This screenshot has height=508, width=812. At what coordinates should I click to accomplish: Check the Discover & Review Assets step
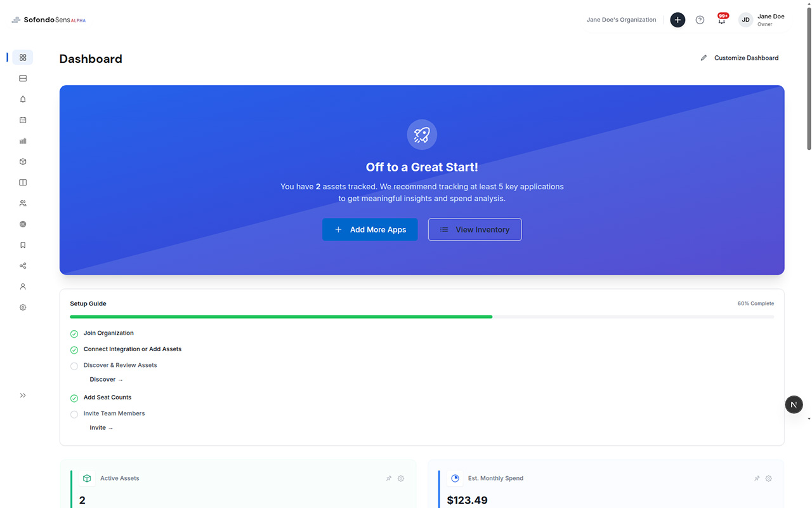pyautogui.click(x=74, y=366)
